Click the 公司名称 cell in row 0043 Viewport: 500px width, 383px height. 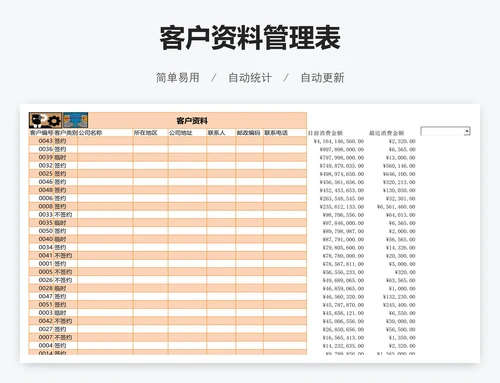pos(105,141)
